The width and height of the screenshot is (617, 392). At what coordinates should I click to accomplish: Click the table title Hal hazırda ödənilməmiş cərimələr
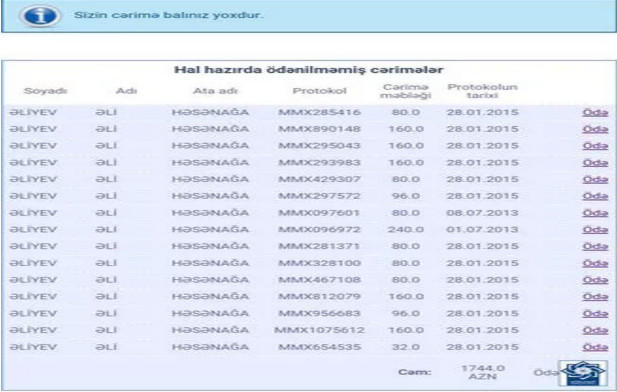point(309,70)
